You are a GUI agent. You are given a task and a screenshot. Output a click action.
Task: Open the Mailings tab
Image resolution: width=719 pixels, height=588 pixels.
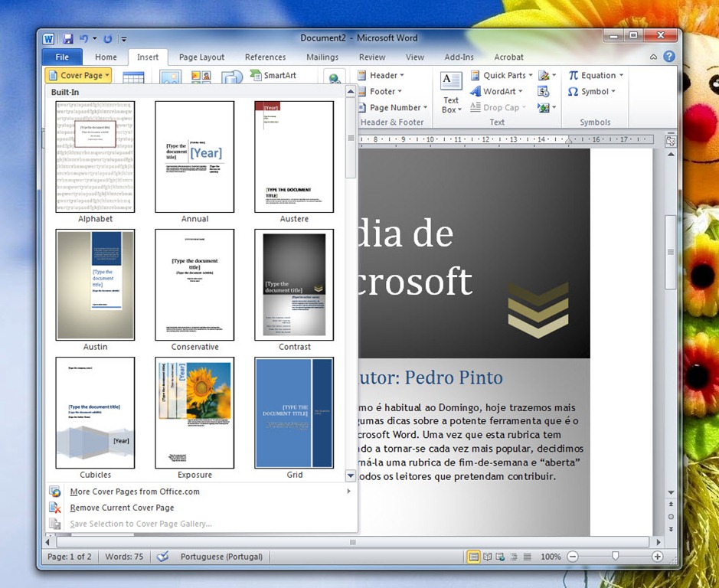322,57
